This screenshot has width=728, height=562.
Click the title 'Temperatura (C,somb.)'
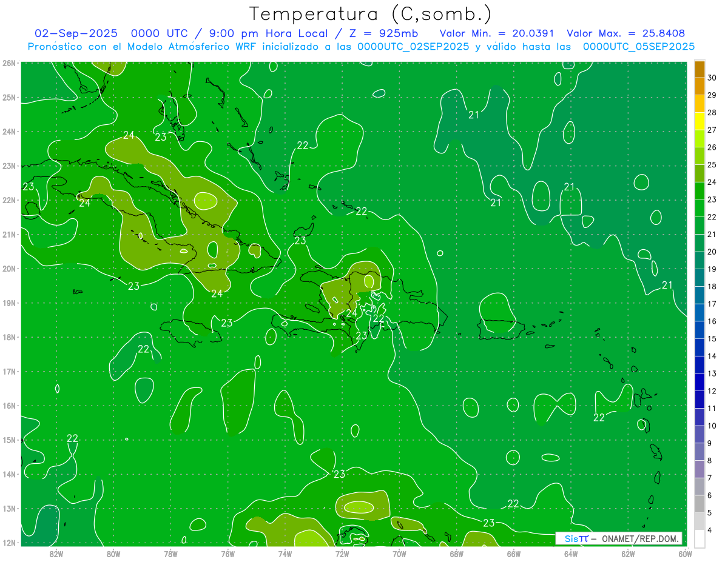(371, 14)
